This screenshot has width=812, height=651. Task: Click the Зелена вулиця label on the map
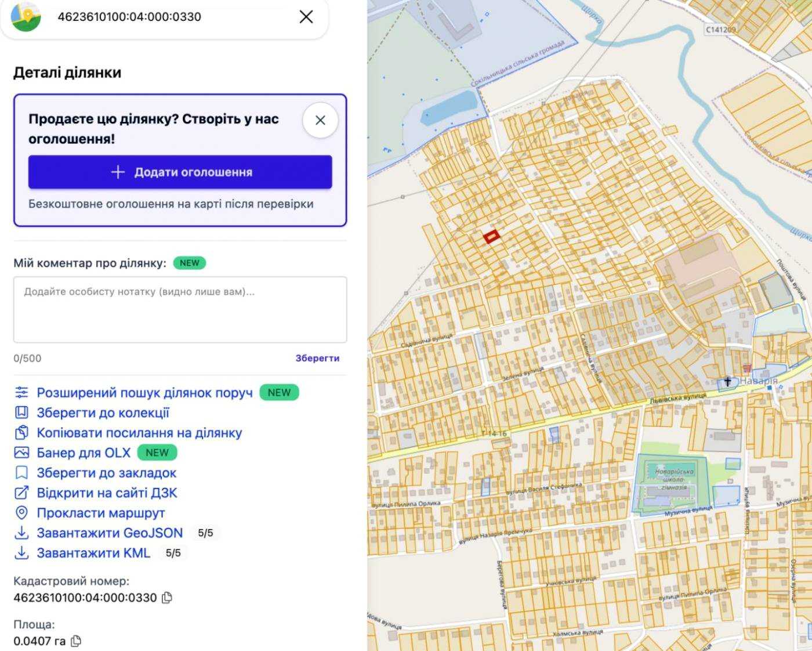523,373
